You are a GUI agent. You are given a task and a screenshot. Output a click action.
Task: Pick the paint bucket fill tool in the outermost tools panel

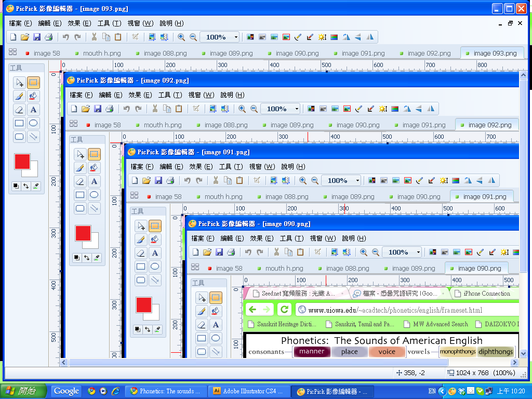pos(33,96)
